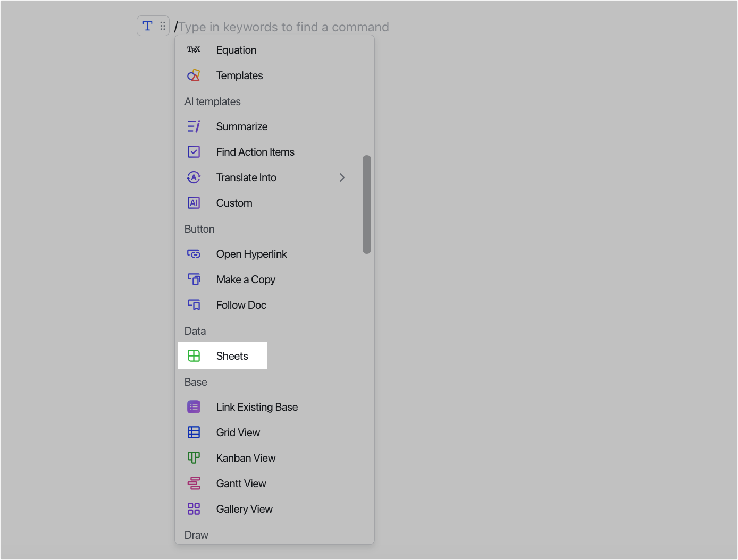The width and height of the screenshot is (738, 560).
Task: Click the Templates icon
Action: tap(194, 75)
